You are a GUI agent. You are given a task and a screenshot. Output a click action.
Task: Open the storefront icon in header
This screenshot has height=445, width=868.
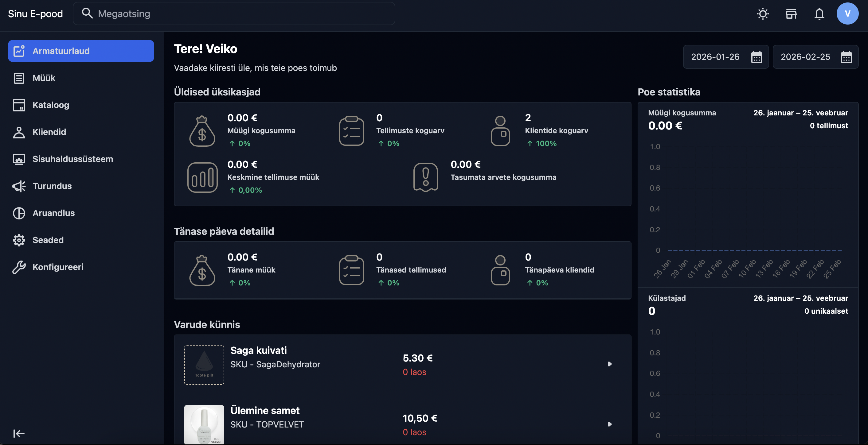pyautogui.click(x=791, y=14)
